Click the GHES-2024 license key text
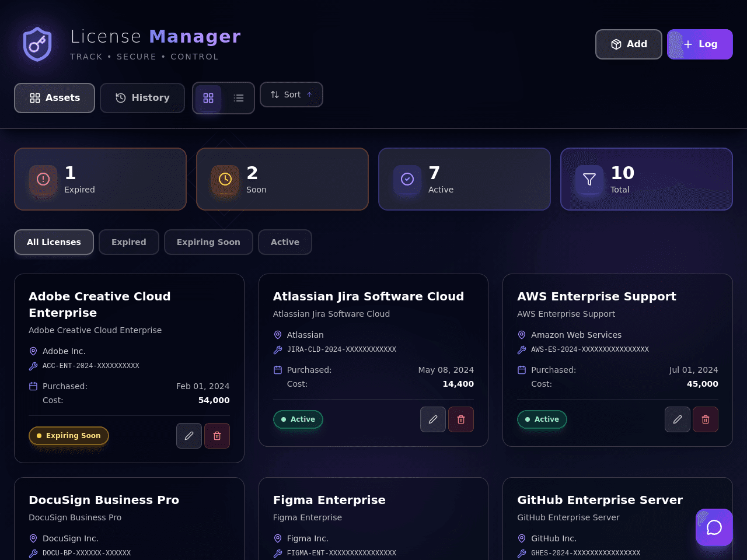Viewport: 747px width, 560px height. pyautogui.click(x=586, y=554)
